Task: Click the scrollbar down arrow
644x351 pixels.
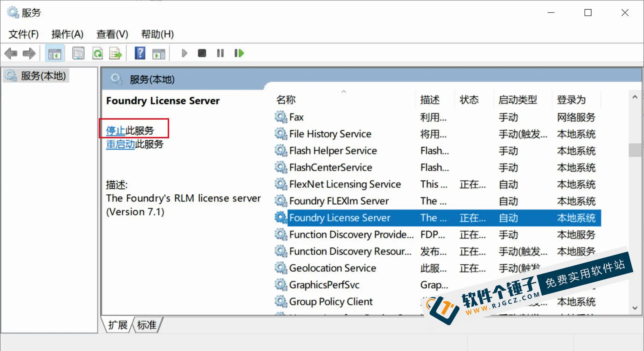Action: [x=635, y=308]
